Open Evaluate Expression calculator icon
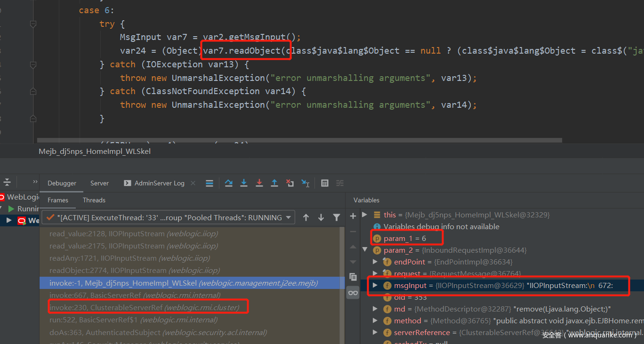The height and width of the screenshot is (344, 644). [325, 183]
